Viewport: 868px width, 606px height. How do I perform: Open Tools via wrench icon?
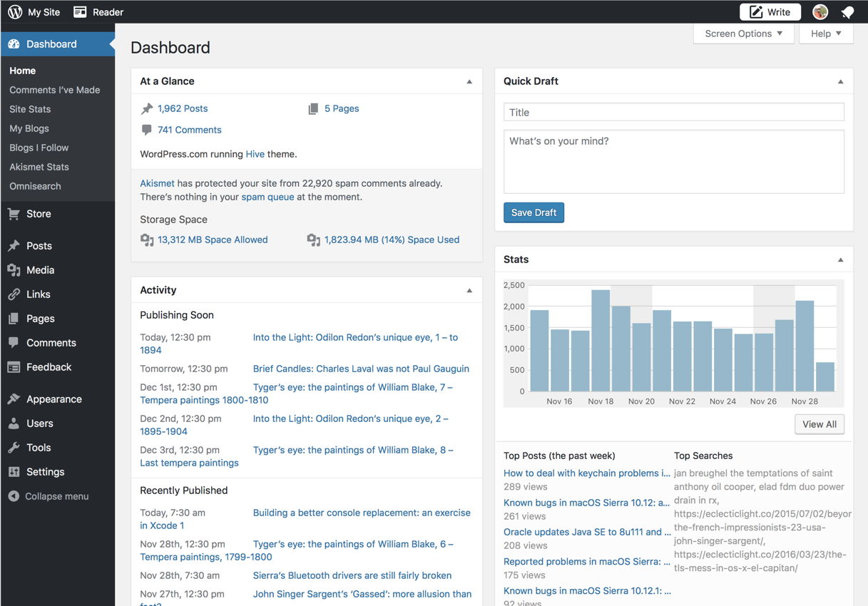point(14,448)
